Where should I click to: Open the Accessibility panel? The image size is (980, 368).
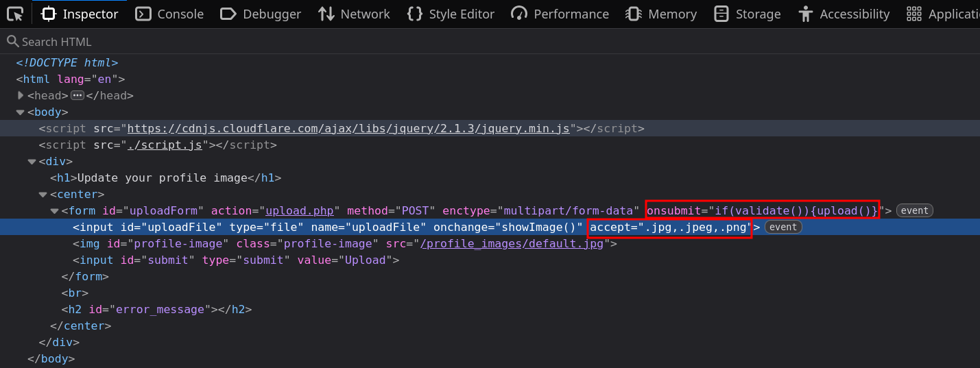tap(844, 14)
